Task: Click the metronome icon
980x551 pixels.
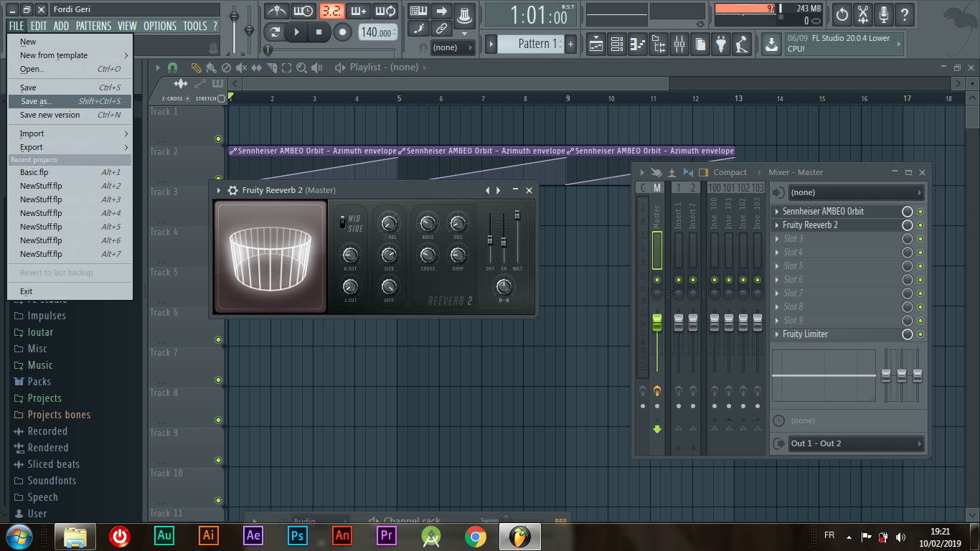Action: tap(276, 11)
